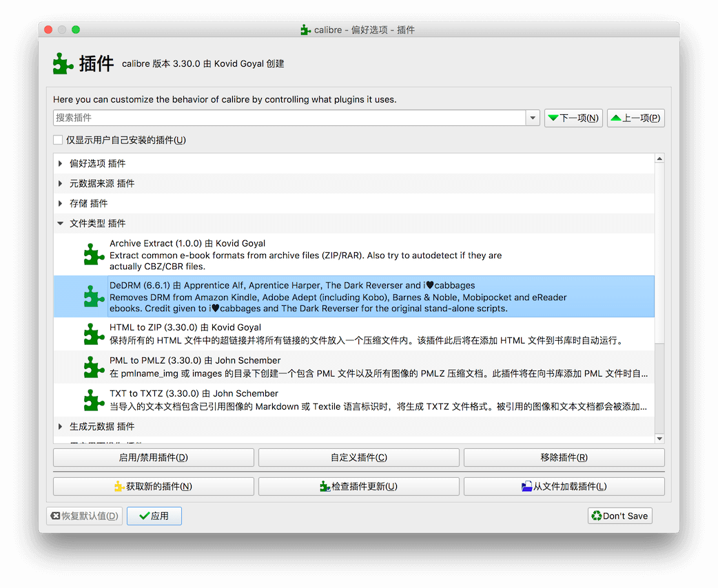Click the scrollbar up arrow
The image size is (718, 588).
pos(659,159)
